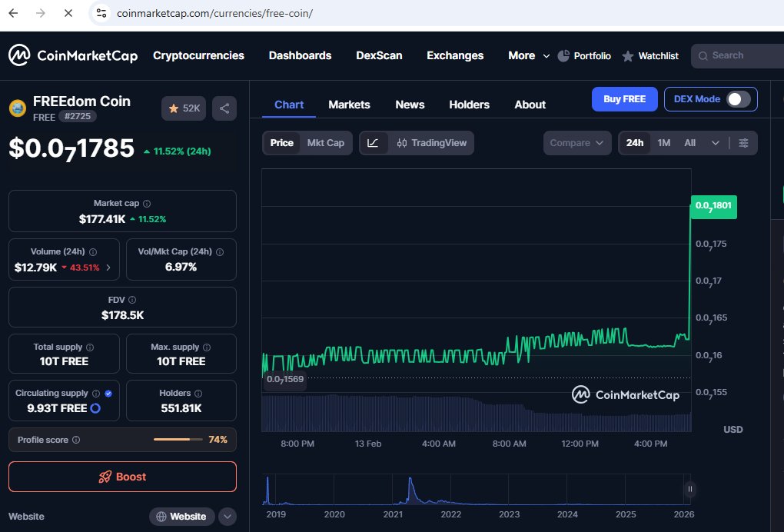
Task: Click the $178.5K FDV value
Action: [x=122, y=315]
